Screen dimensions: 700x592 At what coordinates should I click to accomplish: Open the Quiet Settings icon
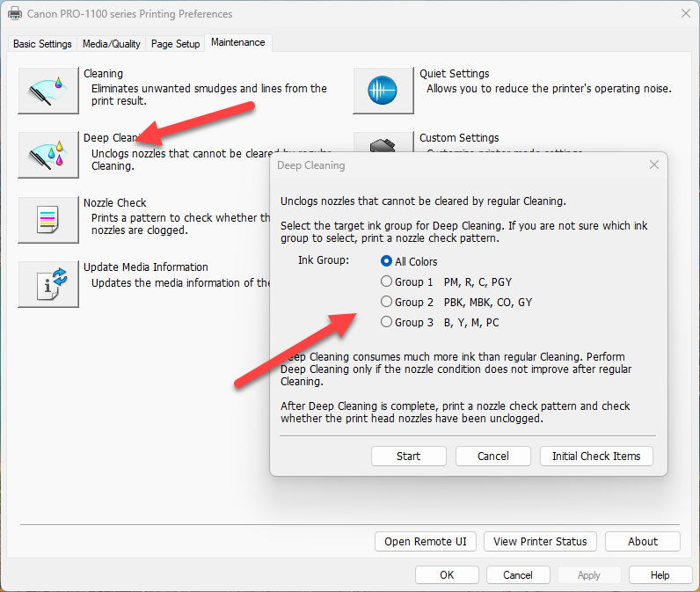383,91
